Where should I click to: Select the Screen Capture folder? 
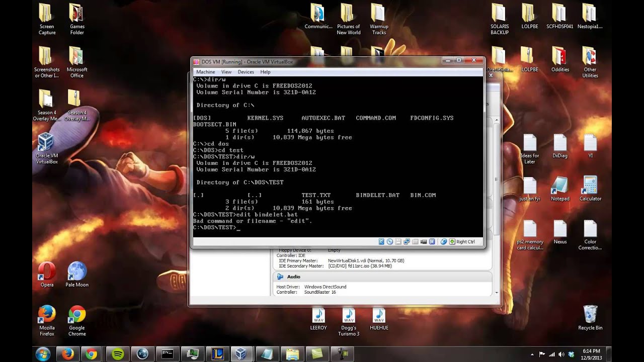[x=47, y=19]
